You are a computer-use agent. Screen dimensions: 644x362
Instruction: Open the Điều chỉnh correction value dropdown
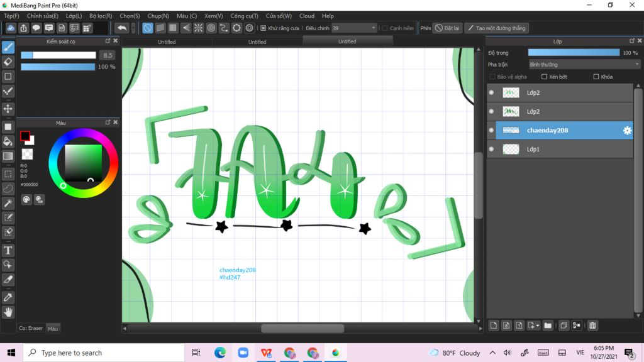pos(354,28)
